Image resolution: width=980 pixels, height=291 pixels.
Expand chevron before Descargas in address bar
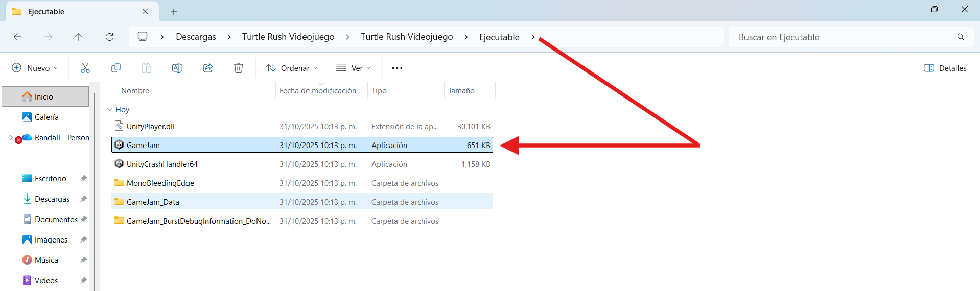click(162, 37)
